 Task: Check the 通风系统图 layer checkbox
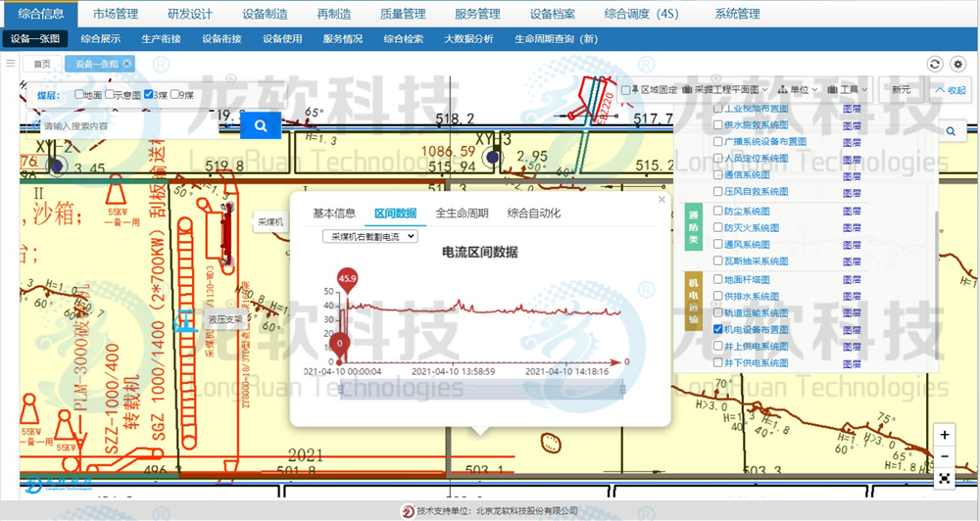718,244
